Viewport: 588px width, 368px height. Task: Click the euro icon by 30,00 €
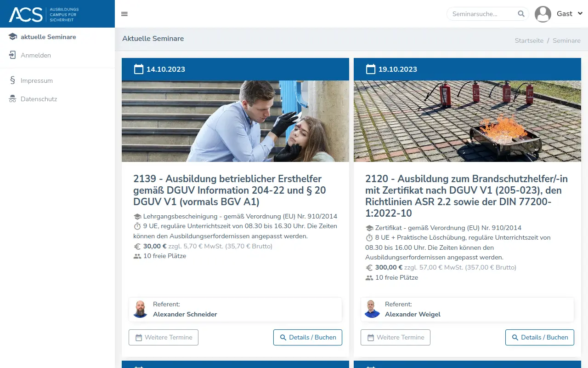pos(137,246)
